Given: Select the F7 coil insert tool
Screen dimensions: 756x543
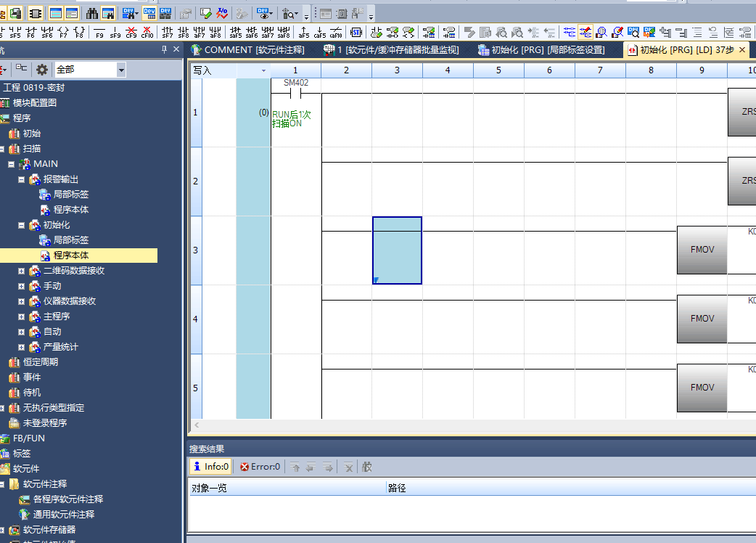Looking at the screenshot, I should tap(63, 32).
